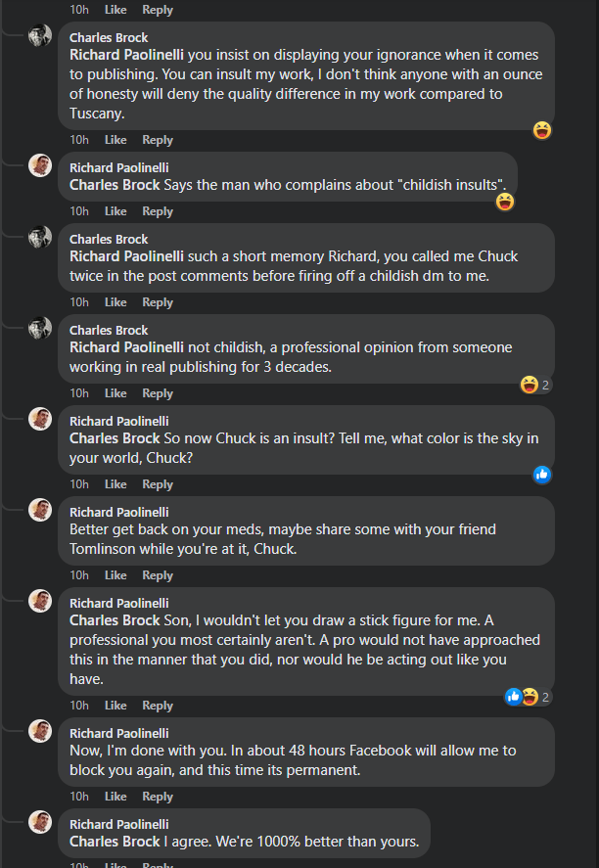Reply to the "done with you" comment
This screenshot has height=868, width=599.
158,797
